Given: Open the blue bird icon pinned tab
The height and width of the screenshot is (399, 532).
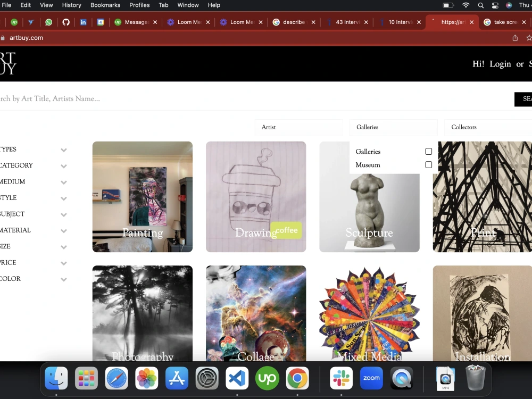Looking at the screenshot, I should tap(31, 22).
